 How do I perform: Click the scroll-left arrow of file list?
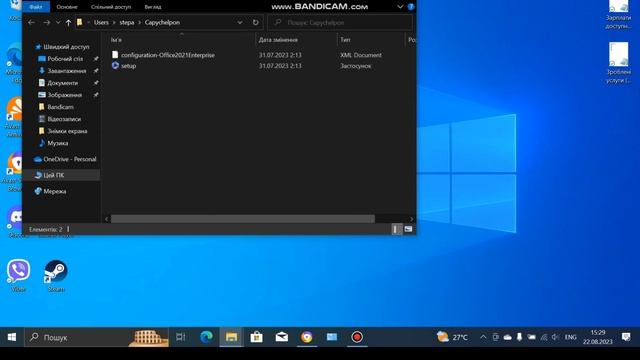pyautogui.click(x=107, y=219)
